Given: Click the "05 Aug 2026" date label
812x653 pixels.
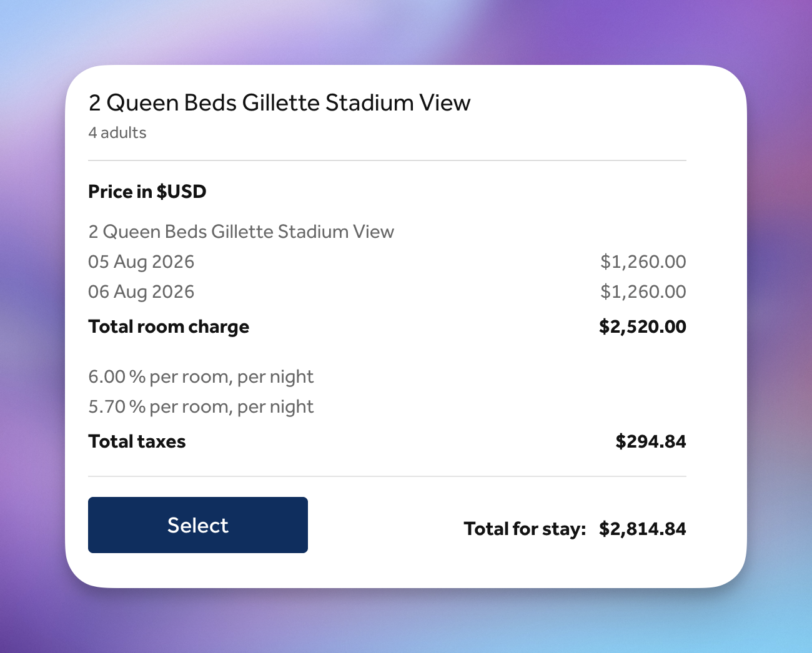Looking at the screenshot, I should tap(141, 262).
